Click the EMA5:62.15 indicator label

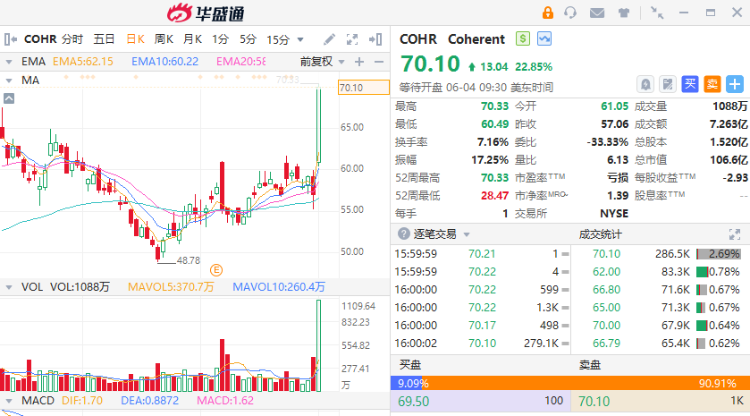click(83, 62)
